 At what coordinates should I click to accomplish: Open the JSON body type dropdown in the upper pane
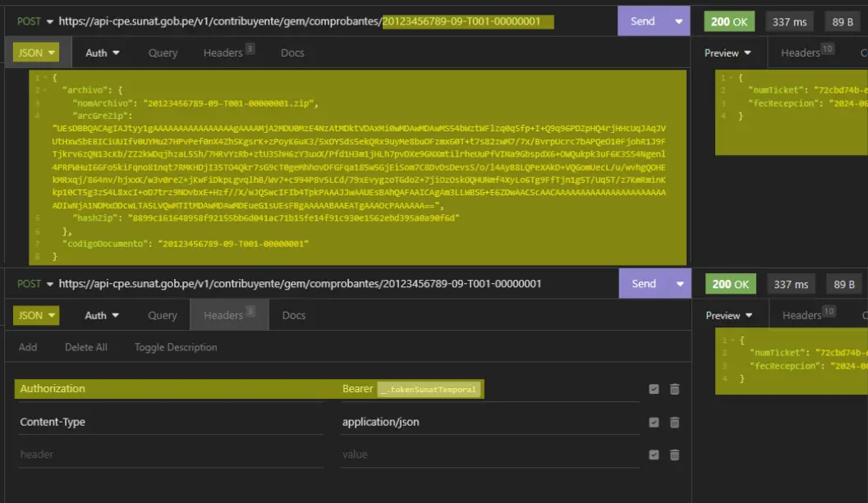(x=37, y=53)
